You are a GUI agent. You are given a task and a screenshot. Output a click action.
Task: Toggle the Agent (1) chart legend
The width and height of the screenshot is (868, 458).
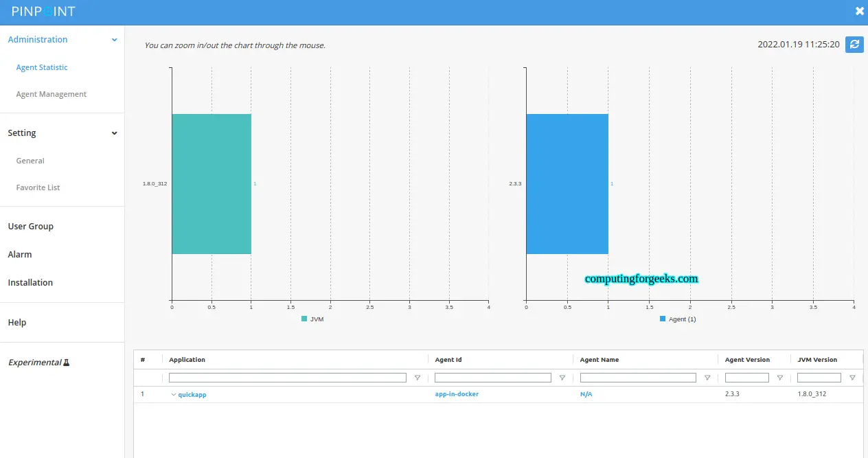click(677, 319)
